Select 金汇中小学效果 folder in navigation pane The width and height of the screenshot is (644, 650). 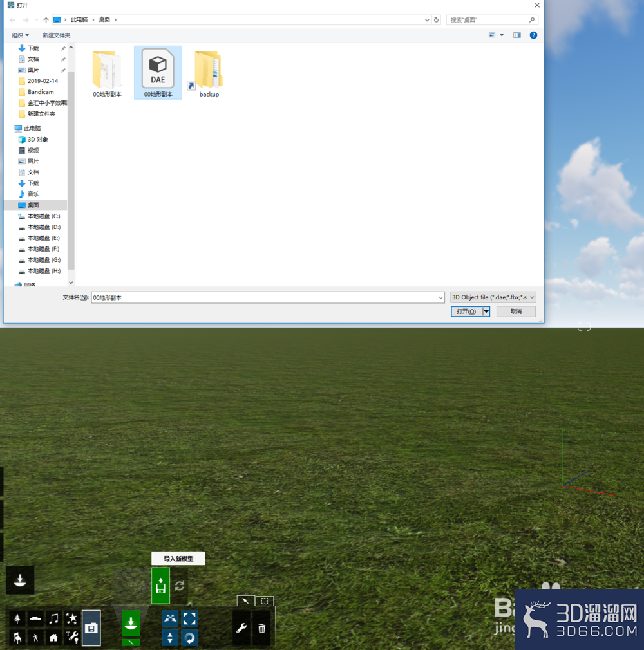click(x=43, y=103)
